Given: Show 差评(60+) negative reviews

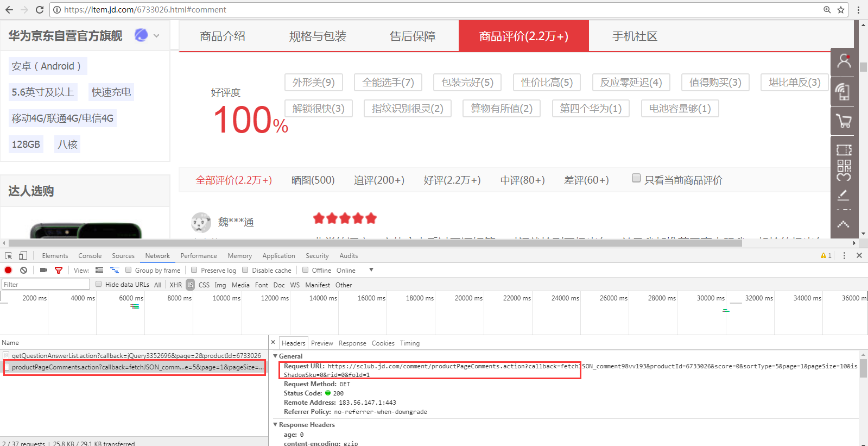Looking at the screenshot, I should [x=586, y=180].
